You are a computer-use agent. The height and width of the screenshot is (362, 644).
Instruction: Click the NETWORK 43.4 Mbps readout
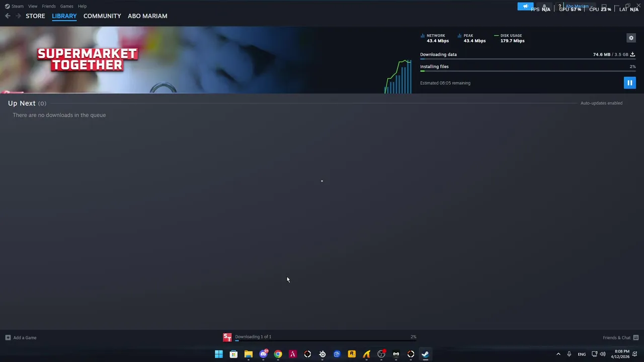(435, 38)
